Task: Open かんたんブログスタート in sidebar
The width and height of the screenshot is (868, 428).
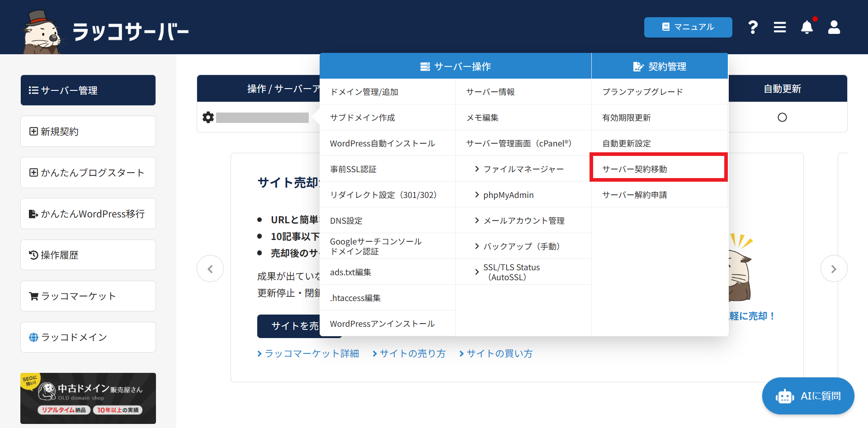Action: [88, 173]
